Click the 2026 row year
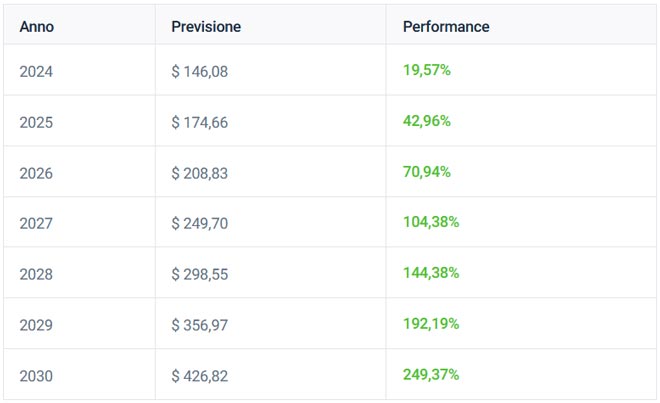The height and width of the screenshot is (403, 660). [x=36, y=173]
